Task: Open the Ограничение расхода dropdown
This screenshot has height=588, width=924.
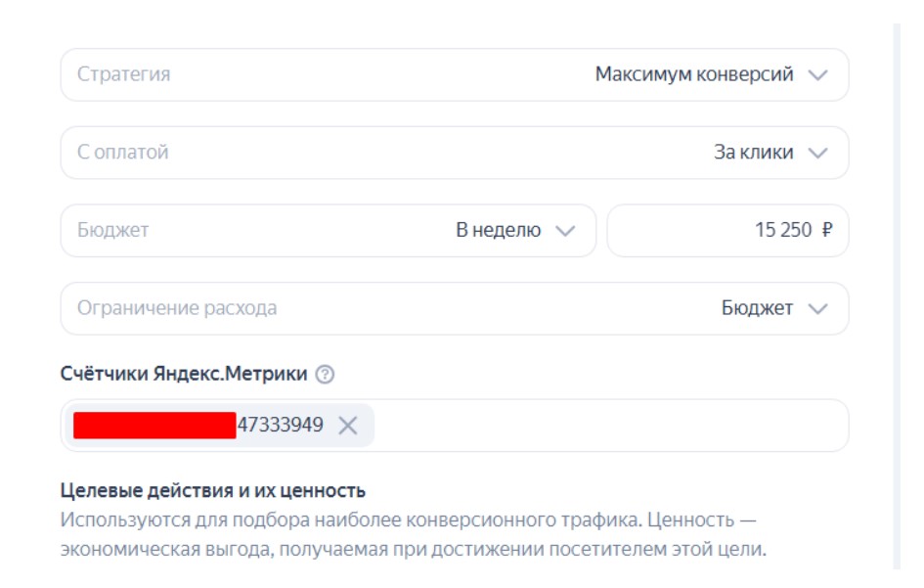Action: pyautogui.click(x=454, y=309)
